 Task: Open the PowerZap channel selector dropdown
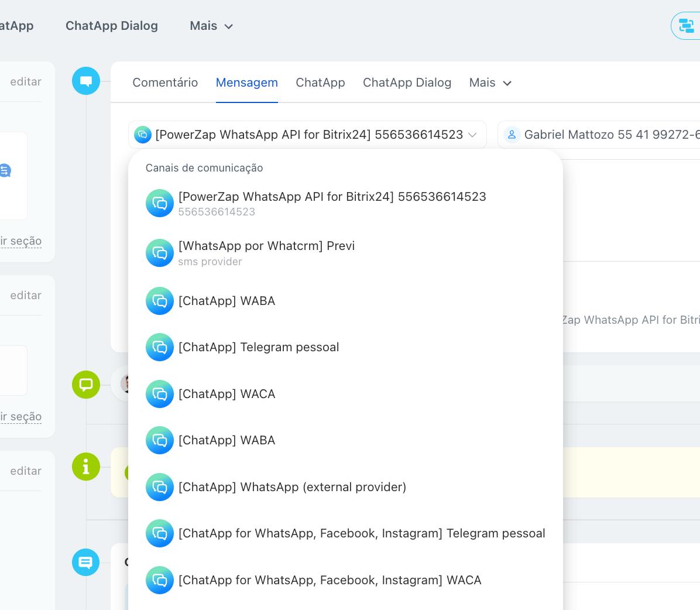(307, 135)
